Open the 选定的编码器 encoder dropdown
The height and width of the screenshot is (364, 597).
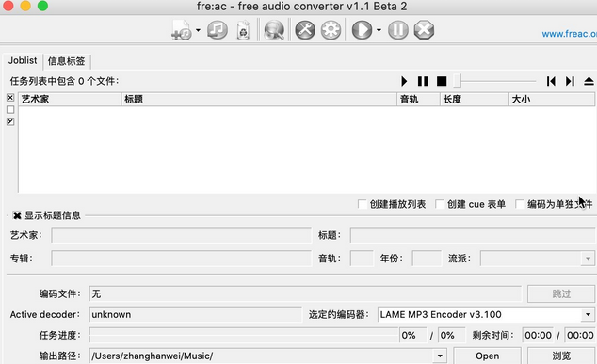click(x=588, y=314)
